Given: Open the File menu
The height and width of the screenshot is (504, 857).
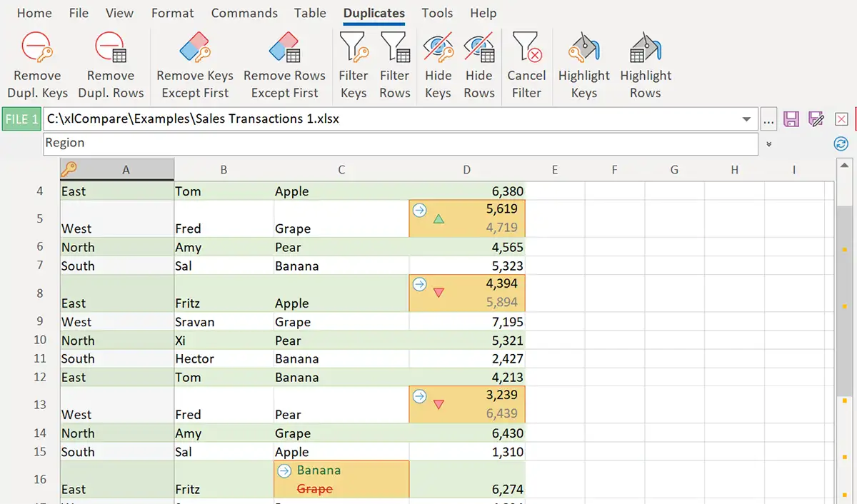Looking at the screenshot, I should (79, 13).
